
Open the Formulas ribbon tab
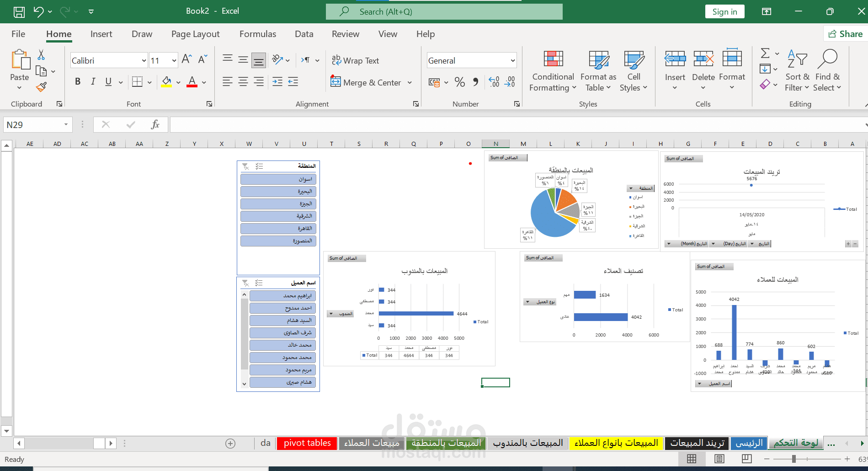click(258, 34)
